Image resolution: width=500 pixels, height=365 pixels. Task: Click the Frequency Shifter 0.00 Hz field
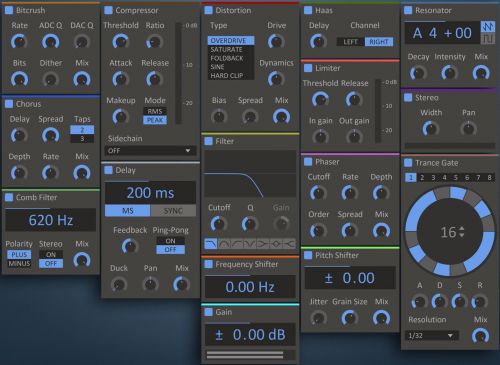[x=250, y=287]
